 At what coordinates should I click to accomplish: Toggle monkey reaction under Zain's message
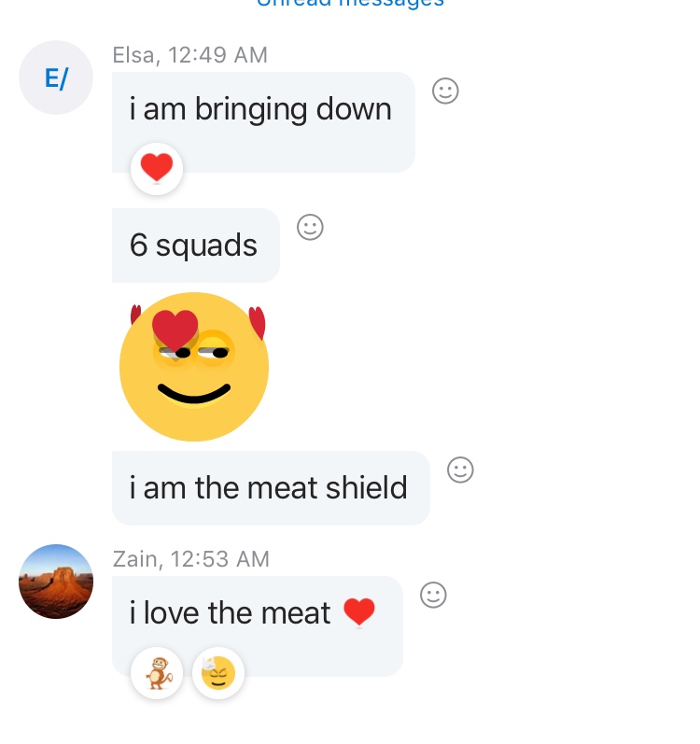click(157, 673)
